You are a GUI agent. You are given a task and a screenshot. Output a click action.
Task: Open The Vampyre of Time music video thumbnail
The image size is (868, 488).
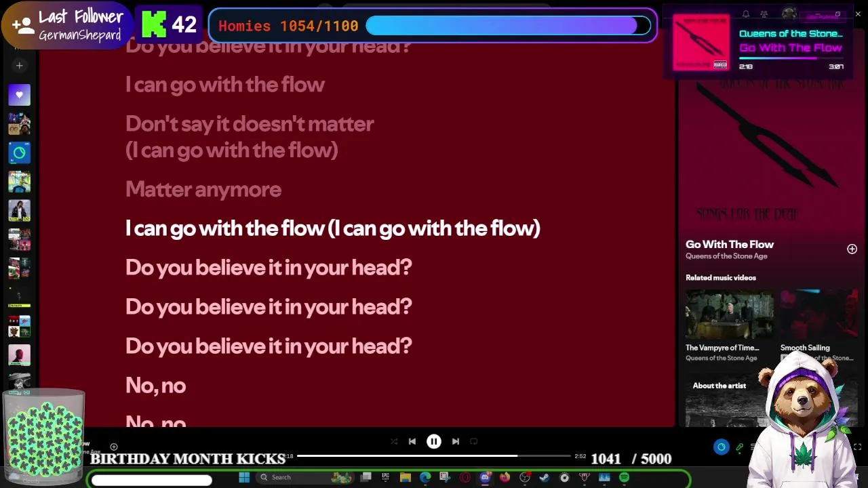pos(729,314)
